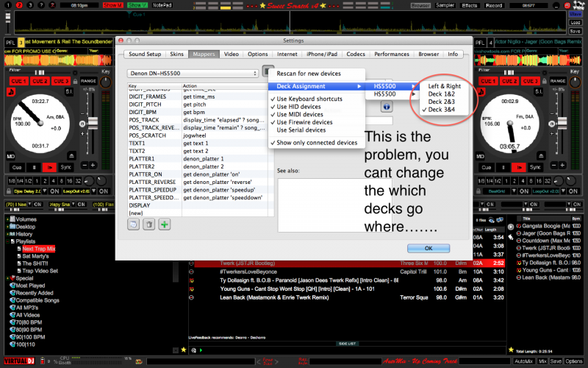Screen dimensions: 588x368
Task: Toggle PFL on the right deck
Action: tap(480, 43)
